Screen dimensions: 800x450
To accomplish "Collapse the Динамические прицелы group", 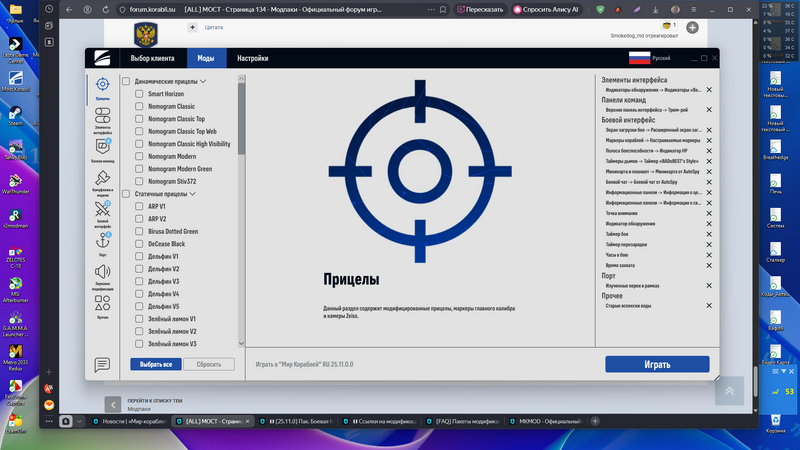I will [203, 80].
